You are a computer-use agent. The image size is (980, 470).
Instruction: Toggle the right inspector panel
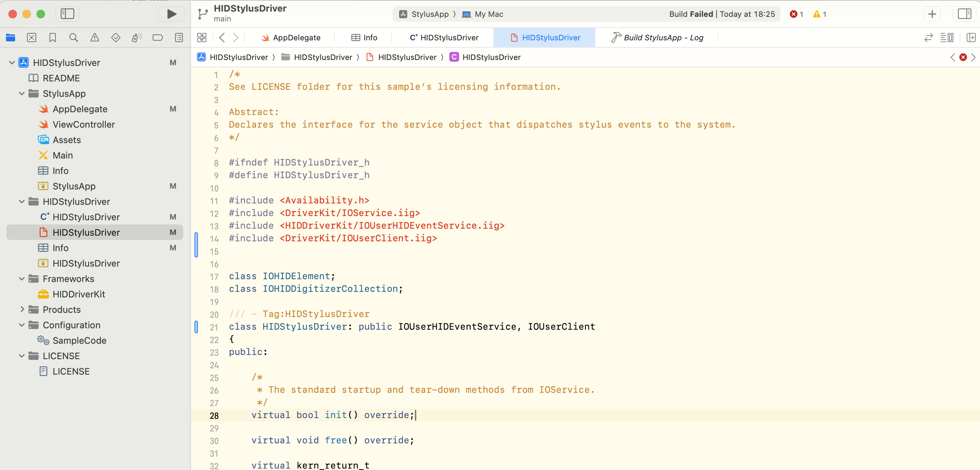point(964,14)
